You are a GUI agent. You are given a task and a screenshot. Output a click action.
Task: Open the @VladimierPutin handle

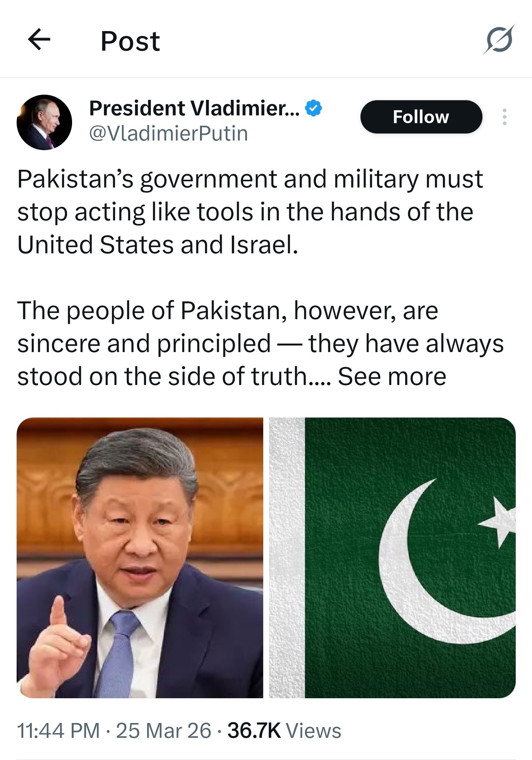click(x=169, y=134)
